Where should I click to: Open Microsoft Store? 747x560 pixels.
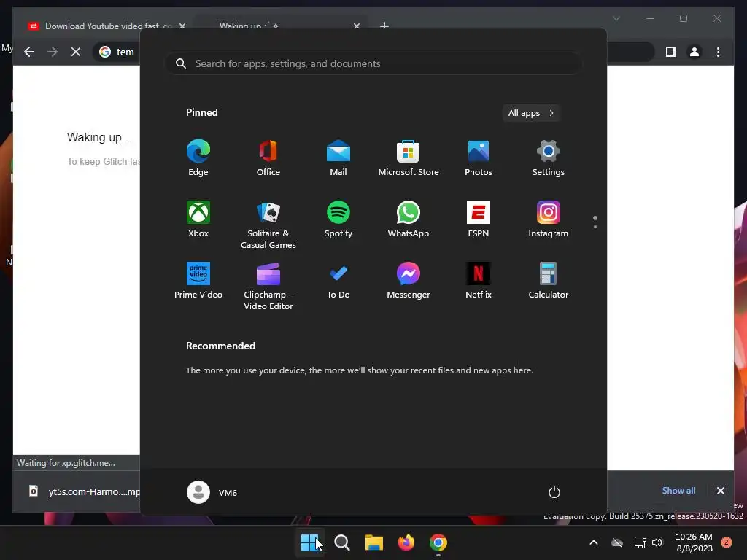click(409, 158)
